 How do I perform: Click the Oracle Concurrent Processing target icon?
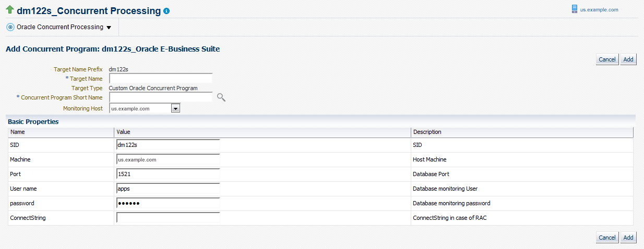pyautogui.click(x=10, y=27)
